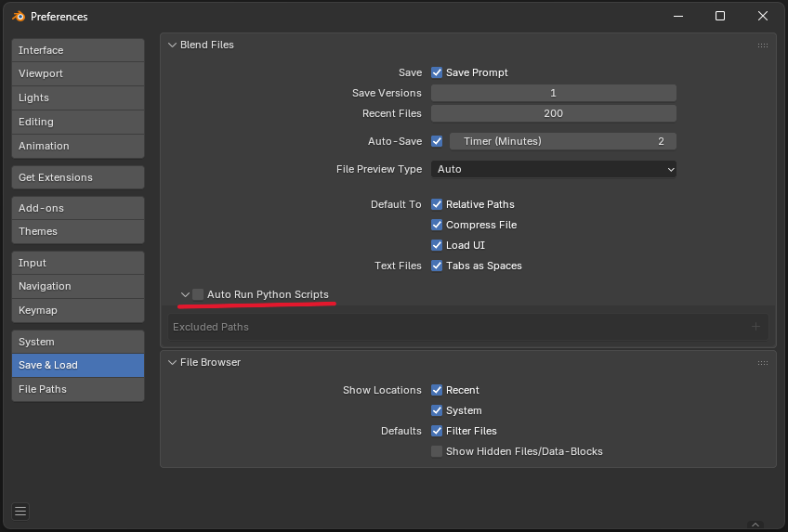
Task: Uncheck Recent in Show Locations
Action: pyautogui.click(x=437, y=391)
